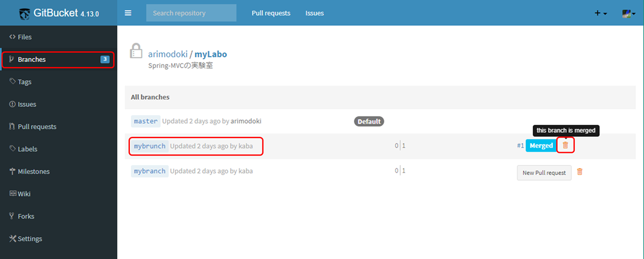This screenshot has height=259, width=644.
Task: Click author kaba in the mybranch row
Action: [x=246, y=171]
